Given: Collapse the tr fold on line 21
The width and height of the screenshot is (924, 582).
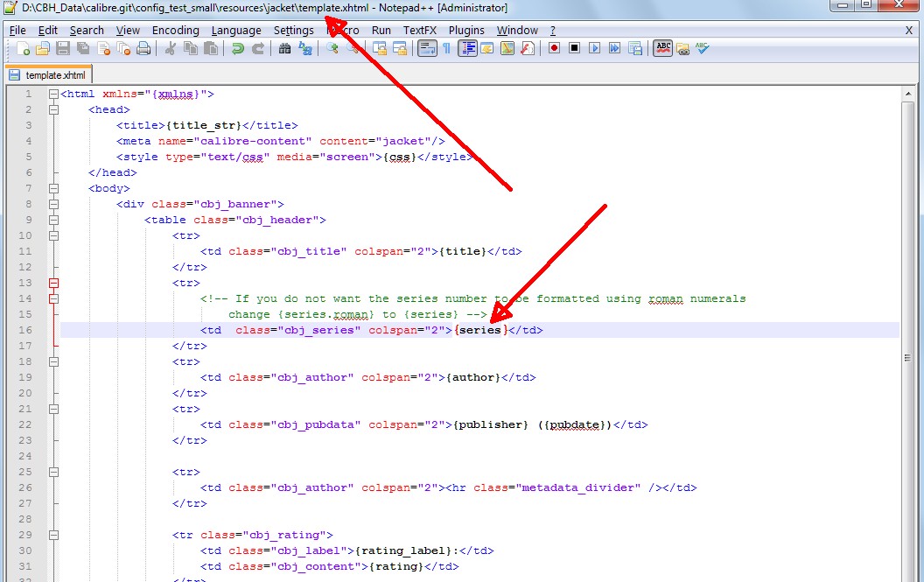Looking at the screenshot, I should [53, 410].
